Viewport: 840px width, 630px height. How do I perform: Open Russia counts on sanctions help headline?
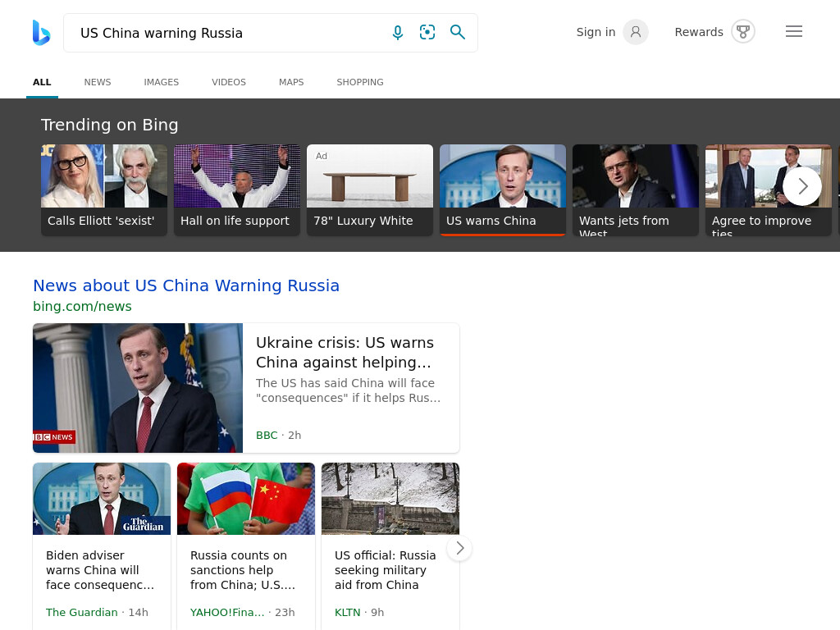tap(243, 570)
